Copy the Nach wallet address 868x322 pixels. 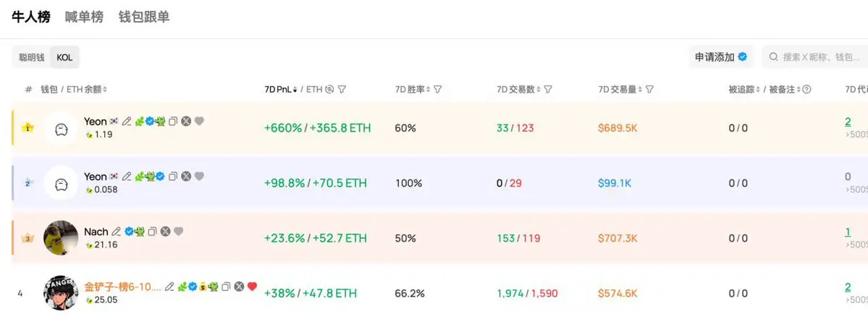coord(152,232)
